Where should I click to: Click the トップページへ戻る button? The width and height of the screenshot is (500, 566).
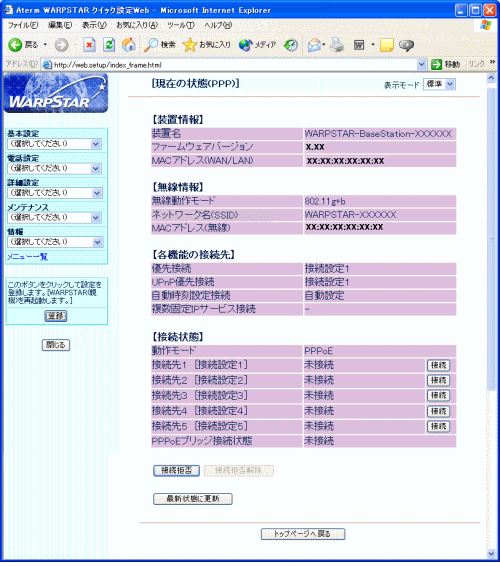click(x=303, y=534)
